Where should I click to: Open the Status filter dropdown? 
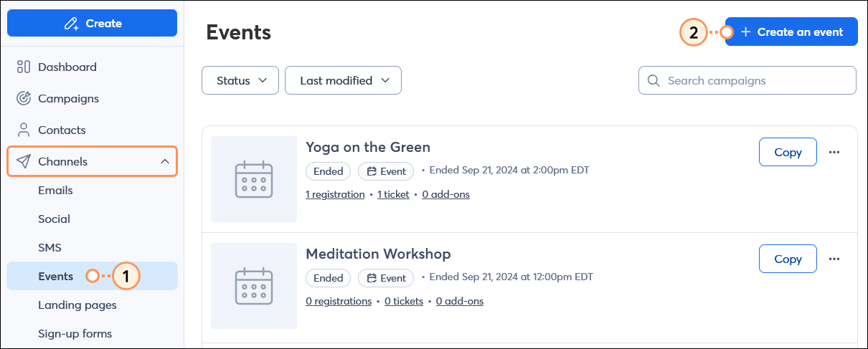[x=240, y=81]
